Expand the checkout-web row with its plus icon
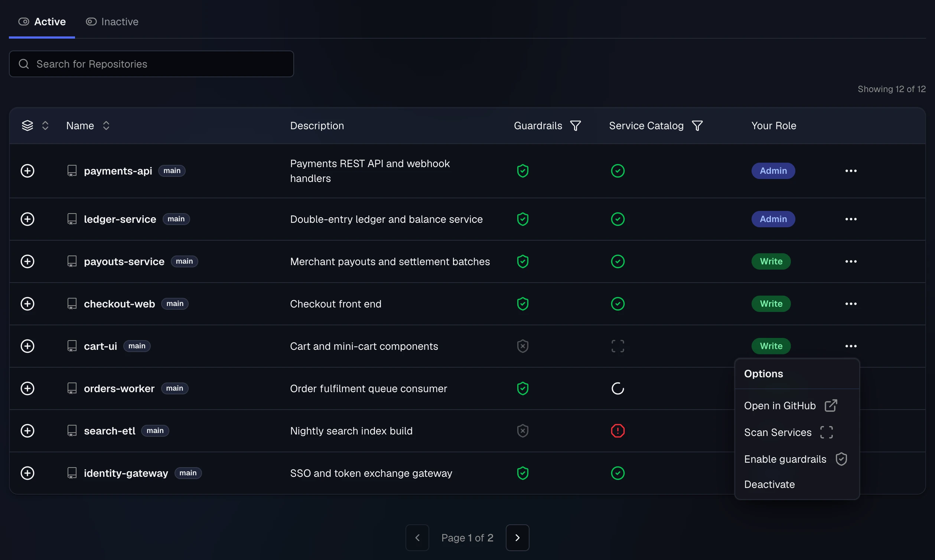 (27, 303)
